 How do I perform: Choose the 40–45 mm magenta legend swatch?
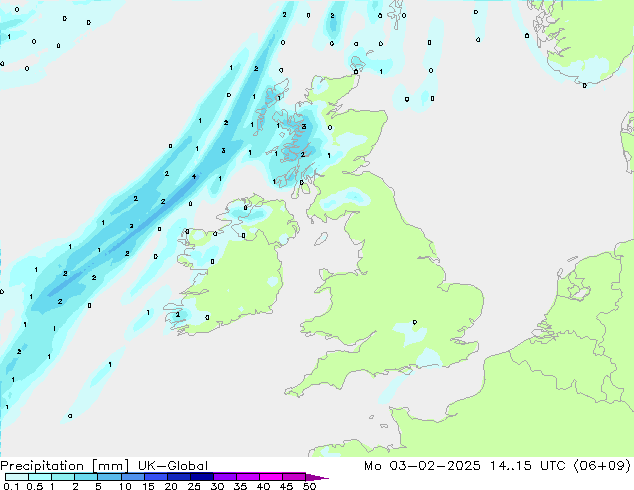pyautogui.click(x=271, y=477)
